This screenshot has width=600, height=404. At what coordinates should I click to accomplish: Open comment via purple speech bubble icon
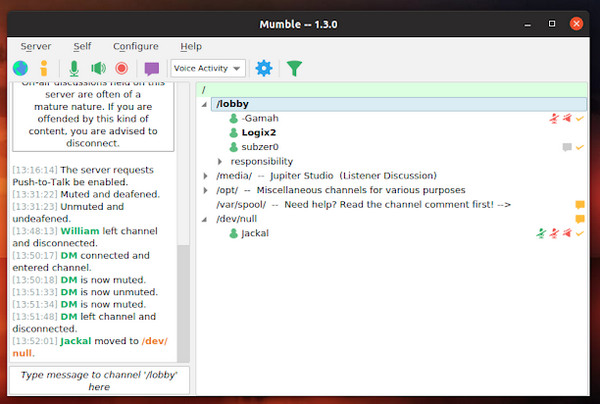[x=152, y=69]
